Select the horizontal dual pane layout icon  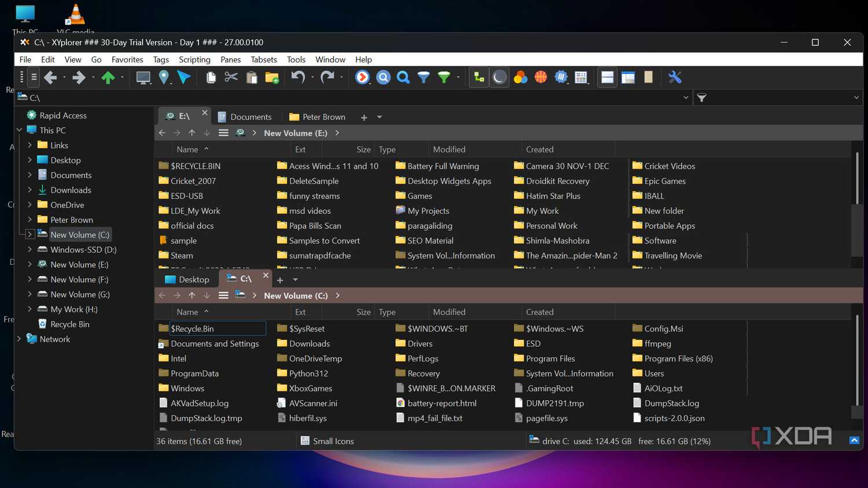point(607,77)
